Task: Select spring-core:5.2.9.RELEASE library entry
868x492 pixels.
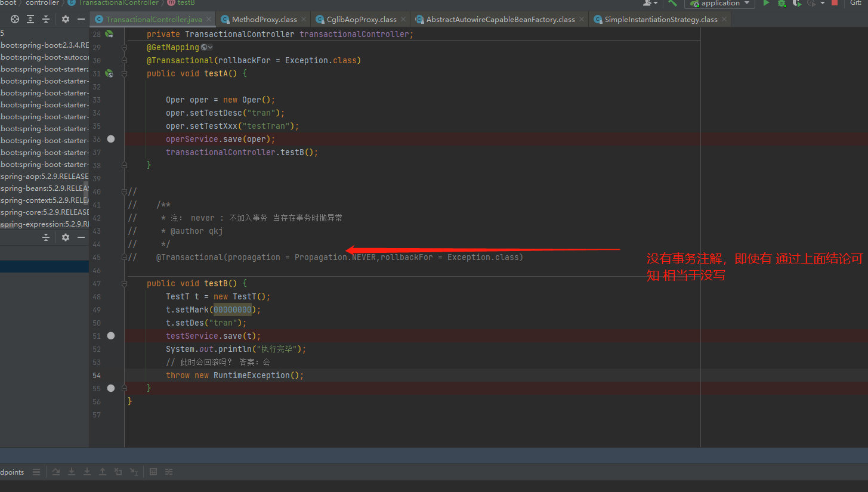Action: point(44,212)
